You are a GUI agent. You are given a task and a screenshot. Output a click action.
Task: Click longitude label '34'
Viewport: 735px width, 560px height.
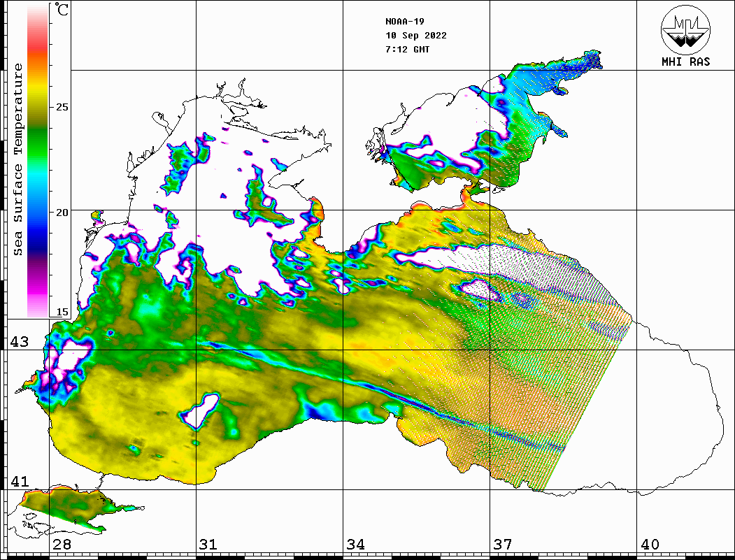(x=356, y=544)
